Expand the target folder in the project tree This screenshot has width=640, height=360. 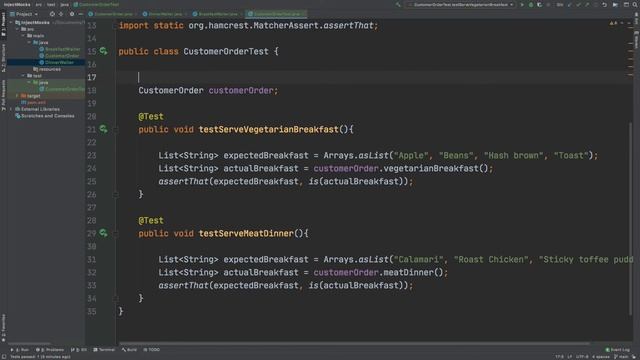[17, 96]
